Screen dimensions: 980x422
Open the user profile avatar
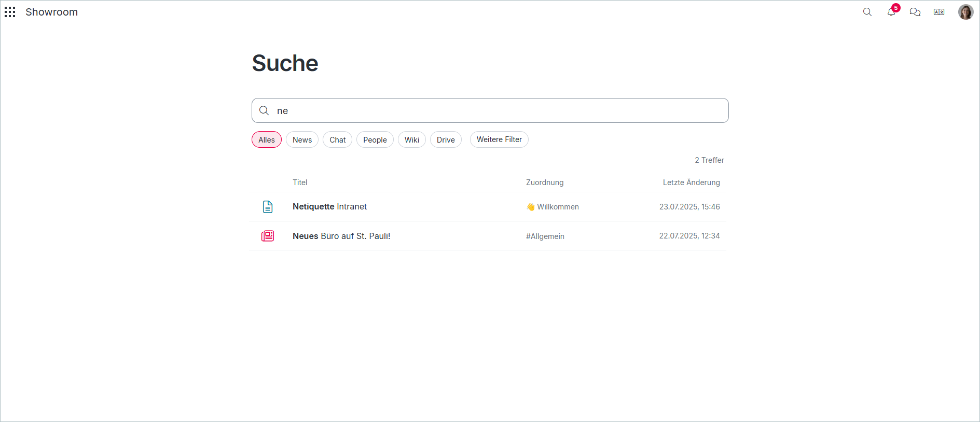tap(965, 12)
